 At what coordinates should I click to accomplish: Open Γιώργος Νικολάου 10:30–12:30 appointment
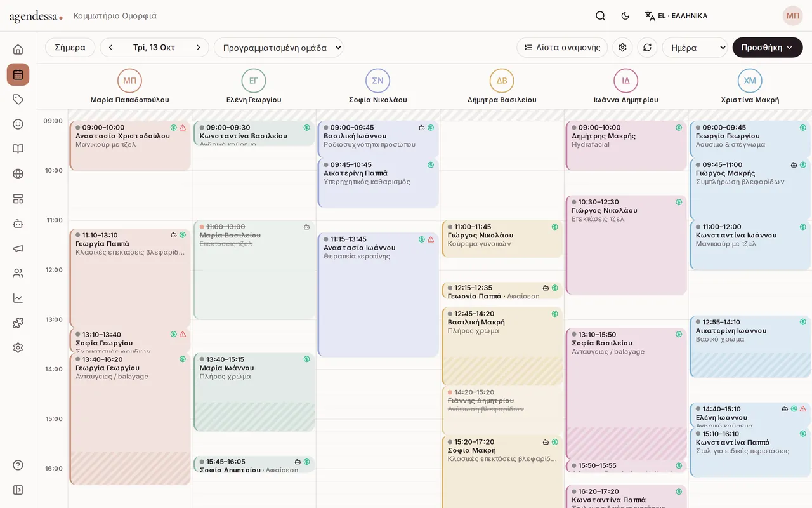point(626,245)
